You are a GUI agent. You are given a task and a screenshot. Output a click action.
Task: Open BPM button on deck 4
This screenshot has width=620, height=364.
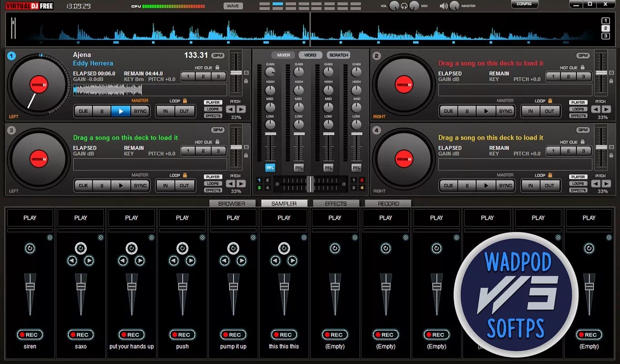[x=583, y=130]
